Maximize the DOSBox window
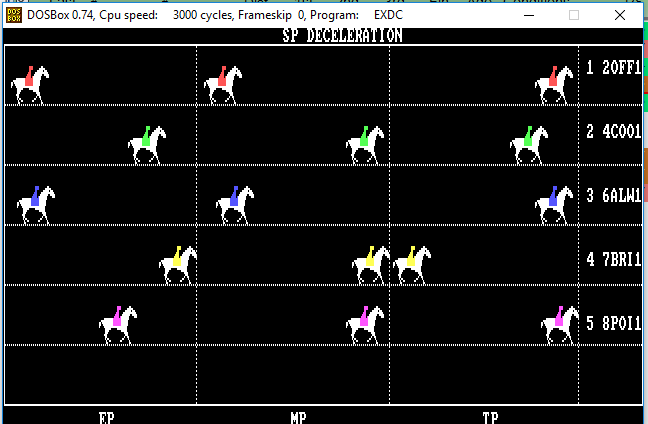Viewport: 648px width, 424px height. point(574,15)
